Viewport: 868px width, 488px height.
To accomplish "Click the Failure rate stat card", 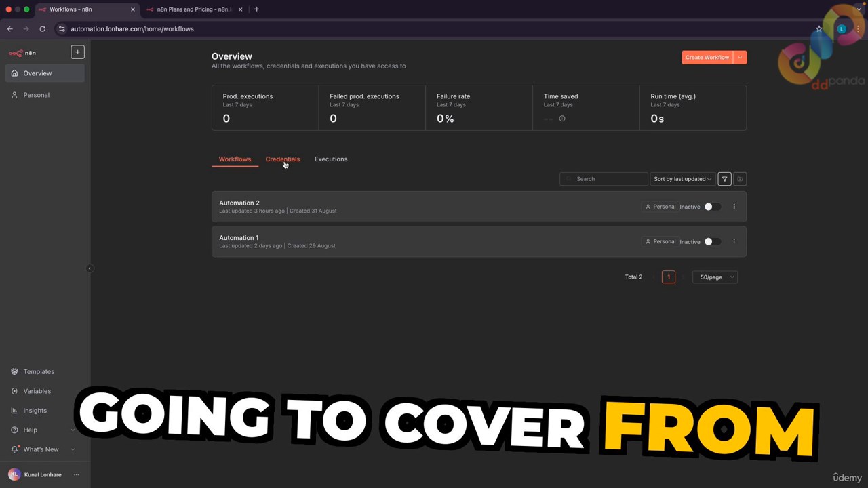I will coord(479,108).
